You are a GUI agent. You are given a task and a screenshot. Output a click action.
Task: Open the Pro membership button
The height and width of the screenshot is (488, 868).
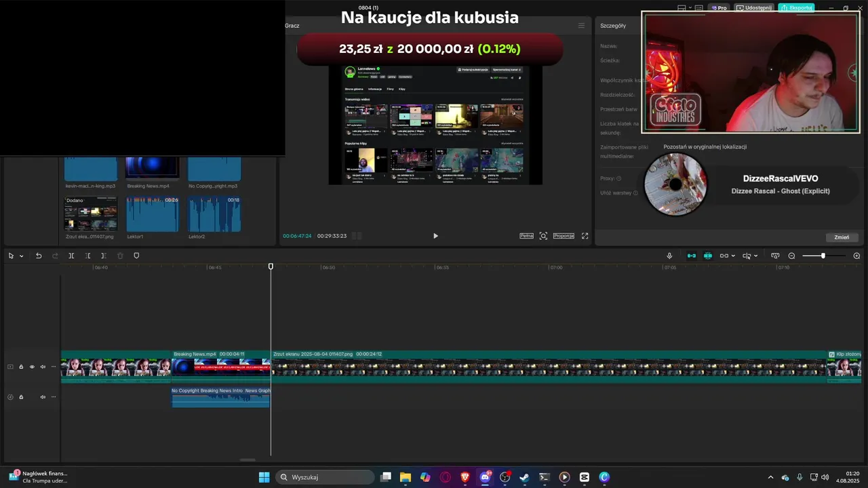(x=719, y=8)
